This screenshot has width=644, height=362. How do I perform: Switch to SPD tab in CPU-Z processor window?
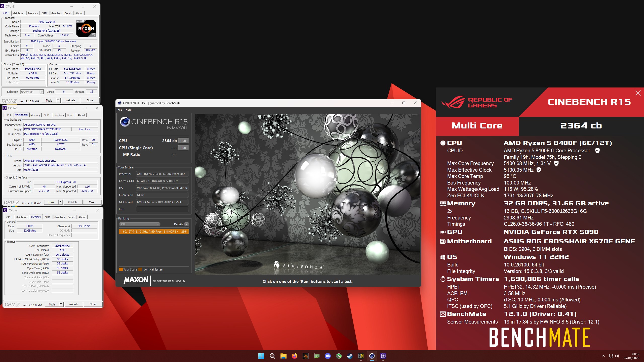(x=45, y=13)
